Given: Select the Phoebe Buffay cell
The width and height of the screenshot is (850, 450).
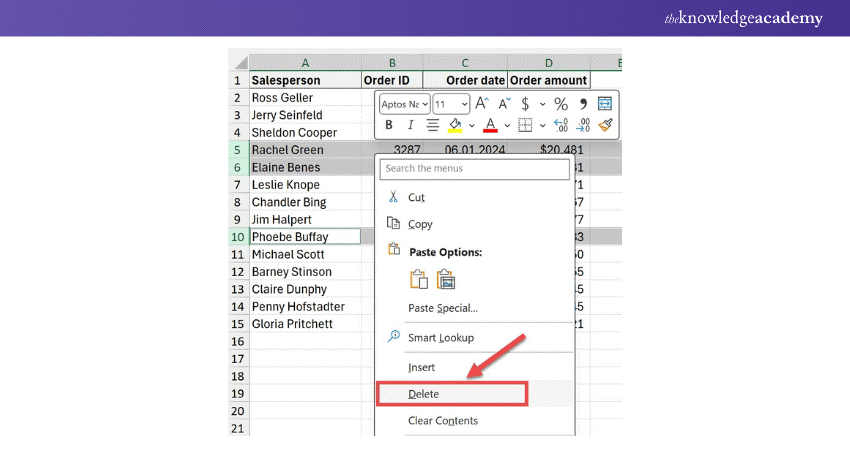Looking at the screenshot, I should click(305, 236).
